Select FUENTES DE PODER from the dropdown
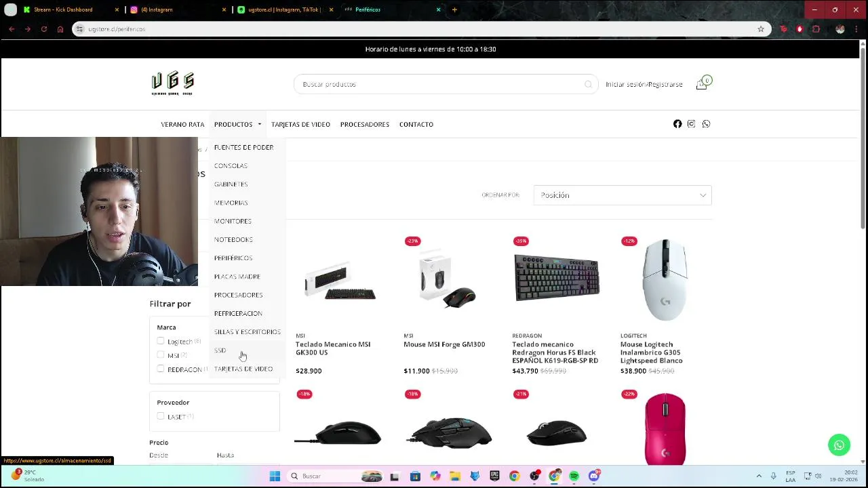The height and width of the screenshot is (488, 868). coord(243,147)
